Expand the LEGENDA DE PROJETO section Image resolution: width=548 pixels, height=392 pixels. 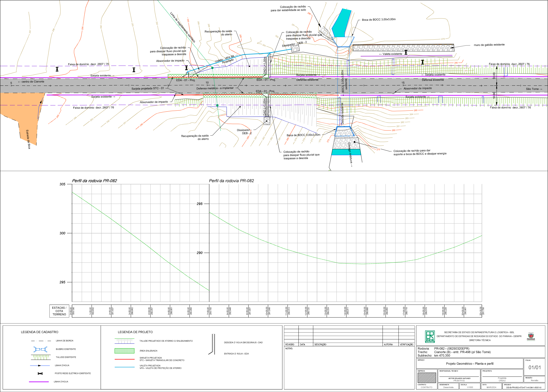point(135,332)
